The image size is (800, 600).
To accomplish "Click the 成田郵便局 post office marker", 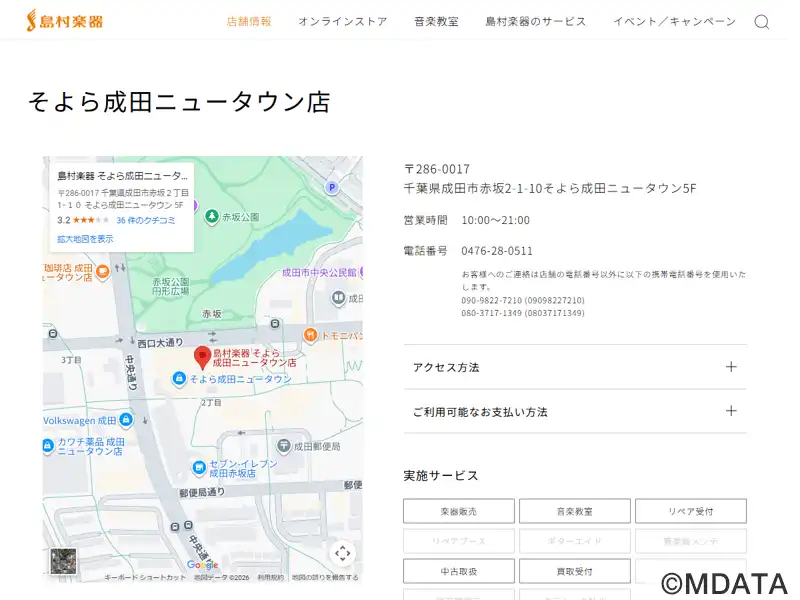I will (x=285, y=445).
